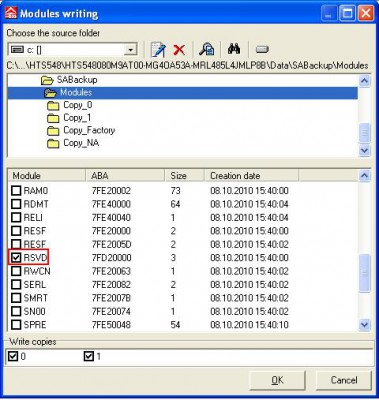The image size is (379, 400).
Task: Click folder tree scroll down arrow
Action: [364, 151]
